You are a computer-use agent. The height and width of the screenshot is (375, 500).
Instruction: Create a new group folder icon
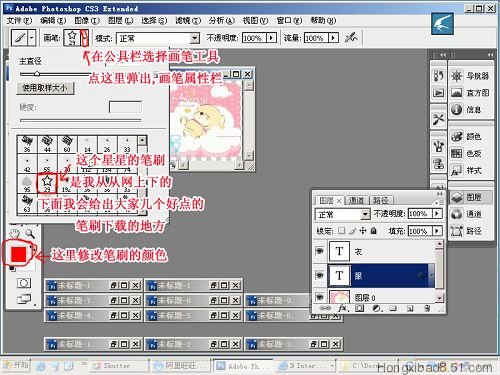(x=393, y=308)
